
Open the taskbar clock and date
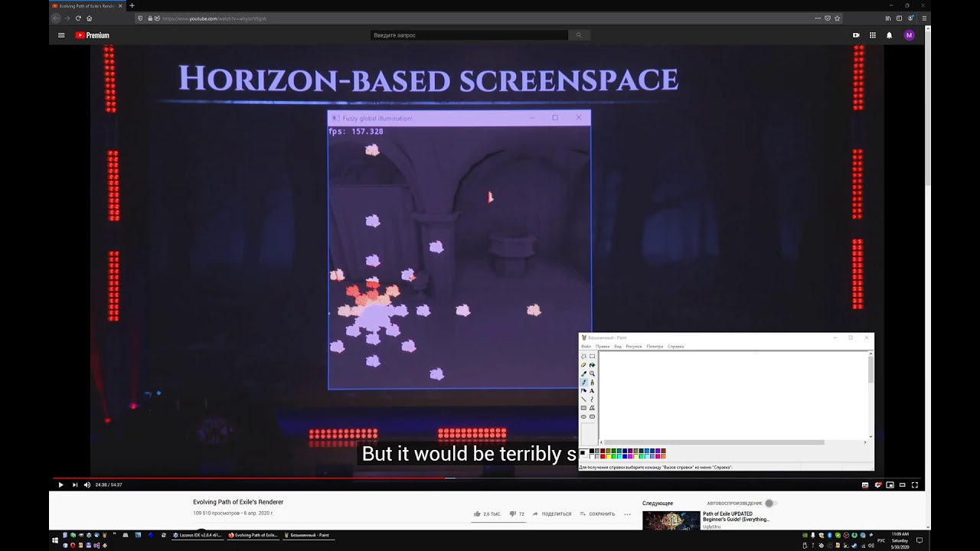(900, 540)
